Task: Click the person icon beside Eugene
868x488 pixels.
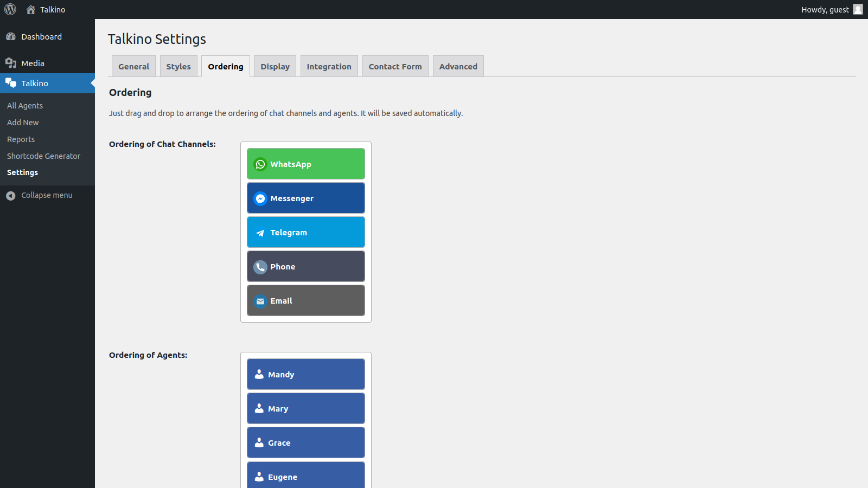Action: click(x=259, y=477)
